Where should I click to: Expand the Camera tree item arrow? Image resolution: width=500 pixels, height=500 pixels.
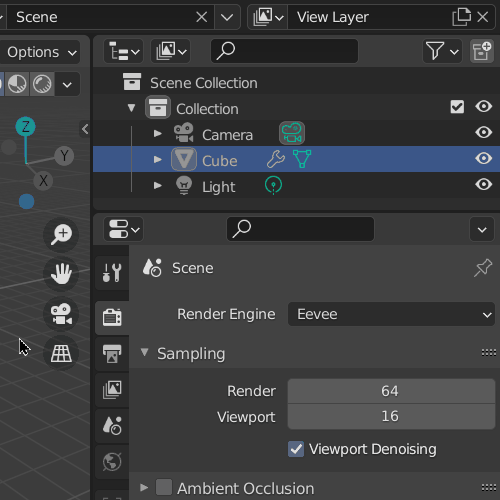point(157,134)
